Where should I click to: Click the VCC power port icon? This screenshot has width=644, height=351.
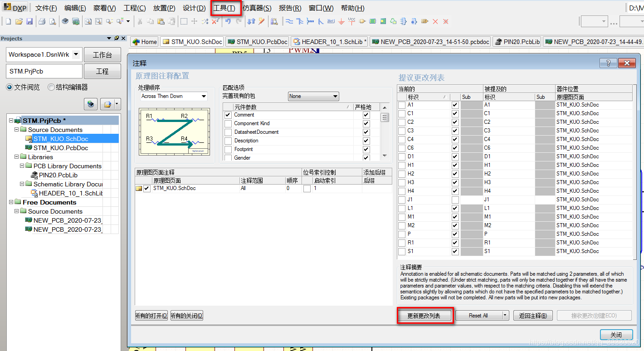pos(351,21)
